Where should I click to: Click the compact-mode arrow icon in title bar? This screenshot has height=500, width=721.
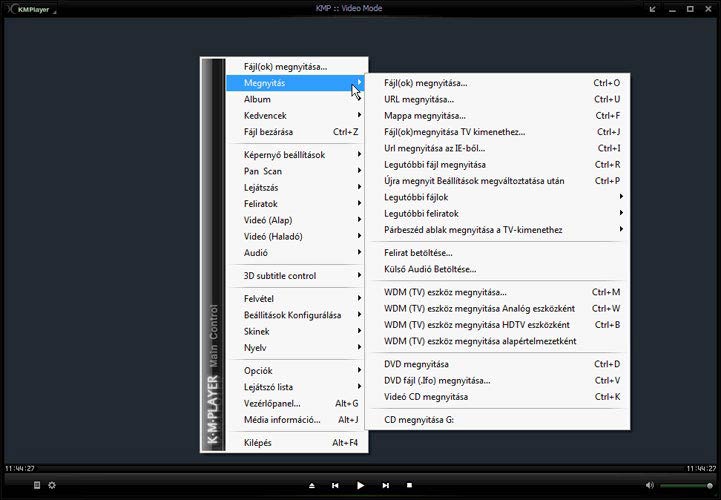(653, 8)
